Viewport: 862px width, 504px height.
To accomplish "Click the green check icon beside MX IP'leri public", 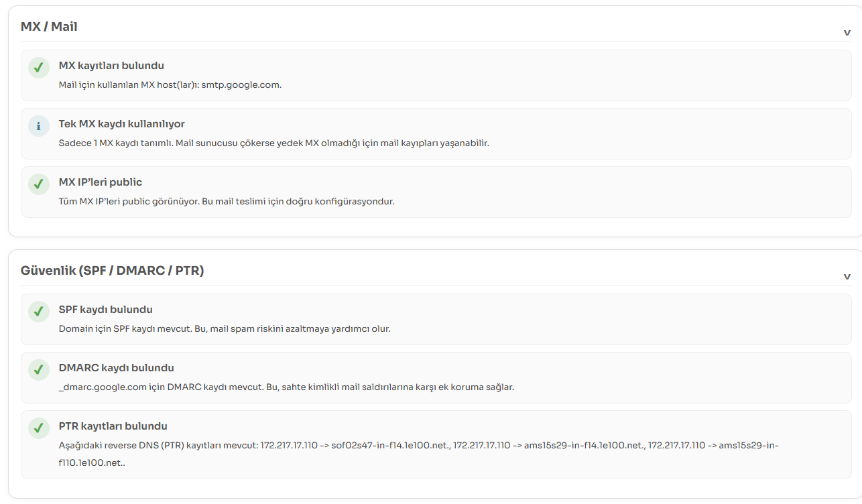I will pos(39,184).
